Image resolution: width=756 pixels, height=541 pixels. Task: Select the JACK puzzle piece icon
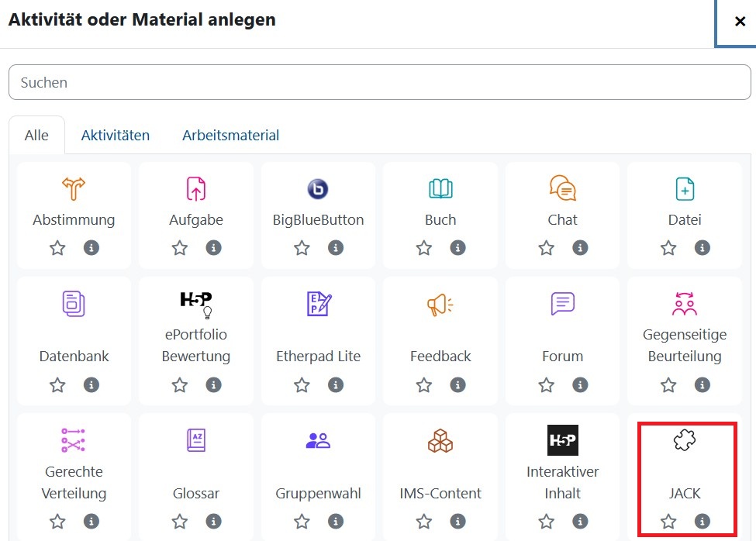coord(685,441)
